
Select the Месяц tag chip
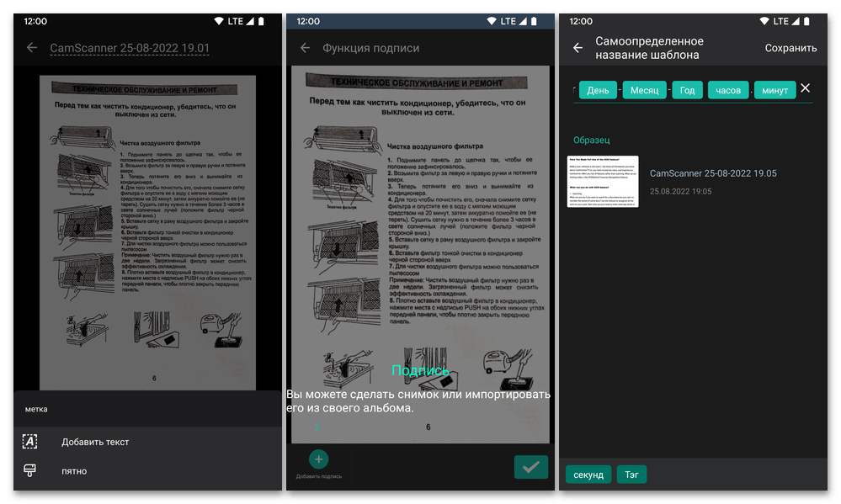[x=645, y=90]
